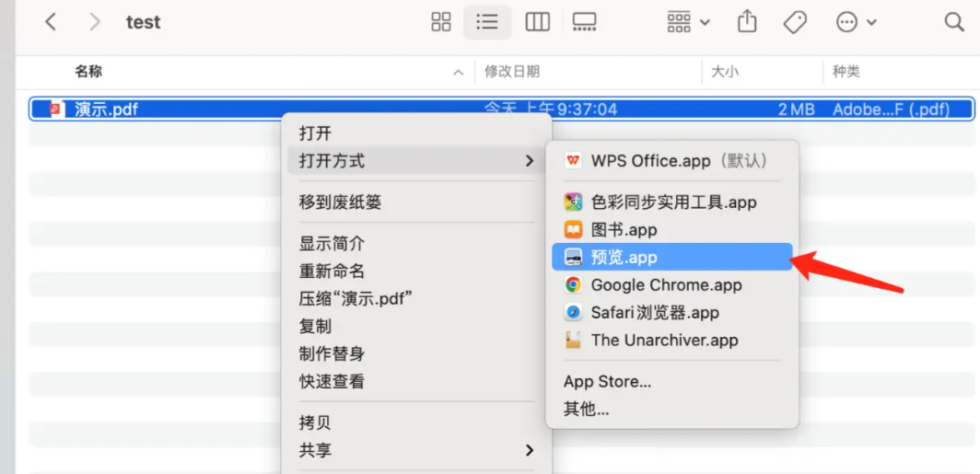Screen dimensions: 980x474
Task: Choose 重新命名 from the context menu
Action: pyautogui.click(x=417, y=271)
